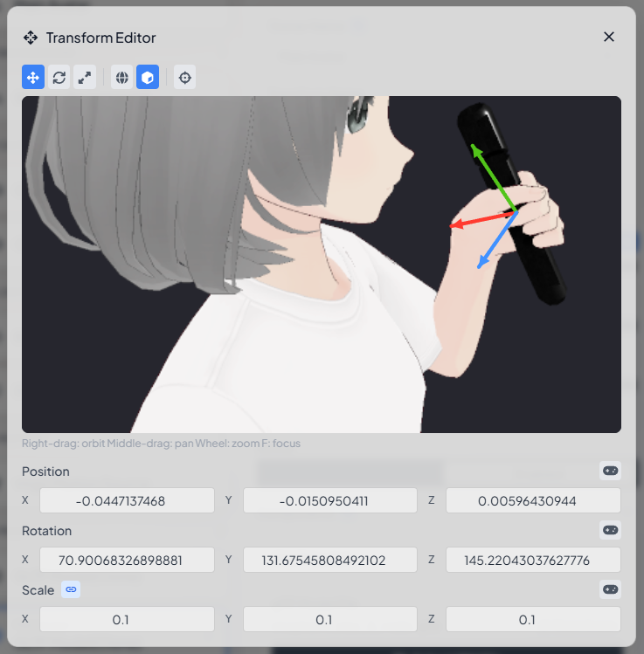Viewport: 644px width, 654px height.
Task: Close the Transform Editor dialog
Action: pyautogui.click(x=609, y=38)
